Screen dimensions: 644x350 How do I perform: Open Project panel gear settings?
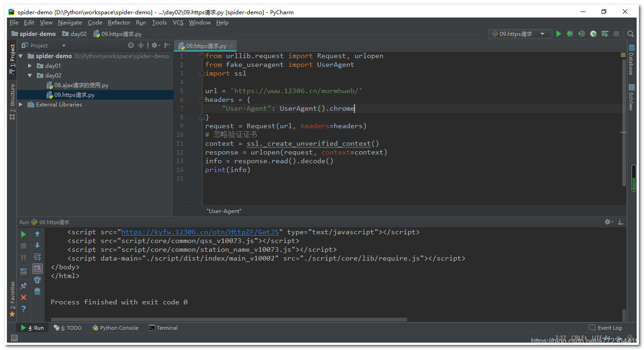[155, 45]
